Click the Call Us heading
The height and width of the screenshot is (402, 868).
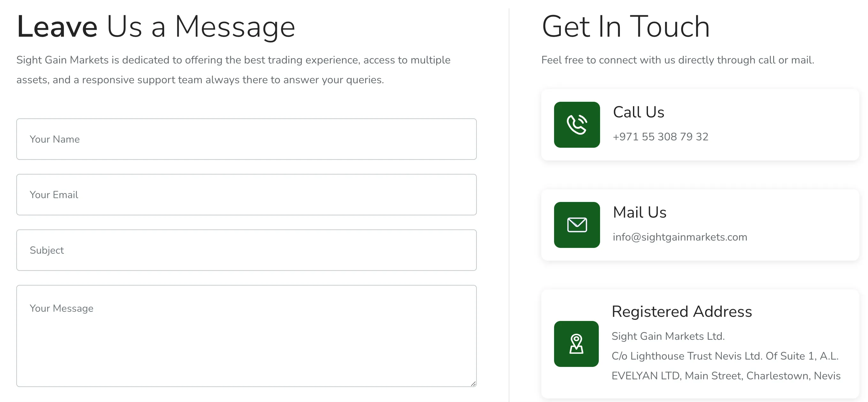point(638,112)
